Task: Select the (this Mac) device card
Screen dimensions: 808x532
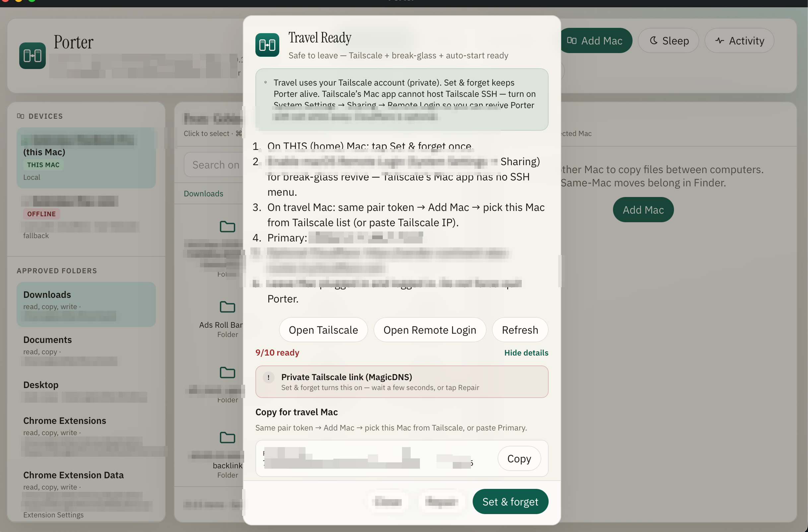Action: pyautogui.click(x=86, y=158)
